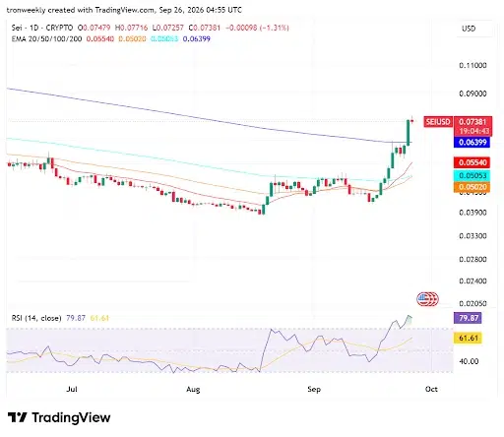Click the current price label 0.07381
Viewport: 504px width, 437px height.
coord(472,122)
